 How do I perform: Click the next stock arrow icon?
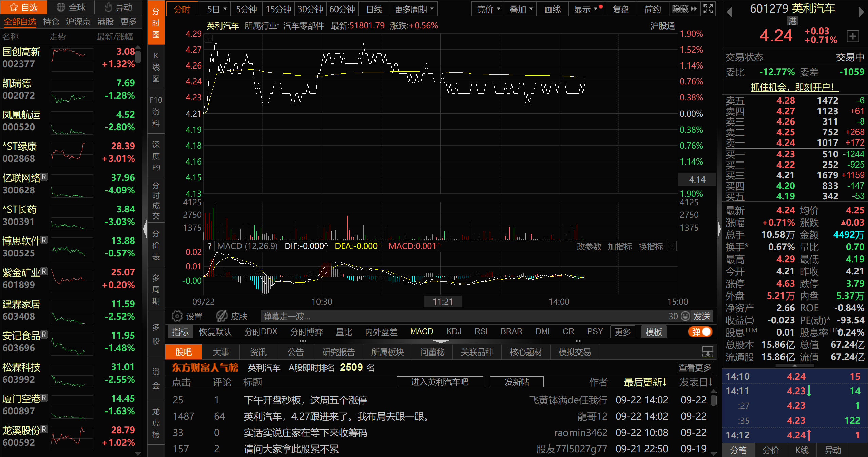point(862,13)
